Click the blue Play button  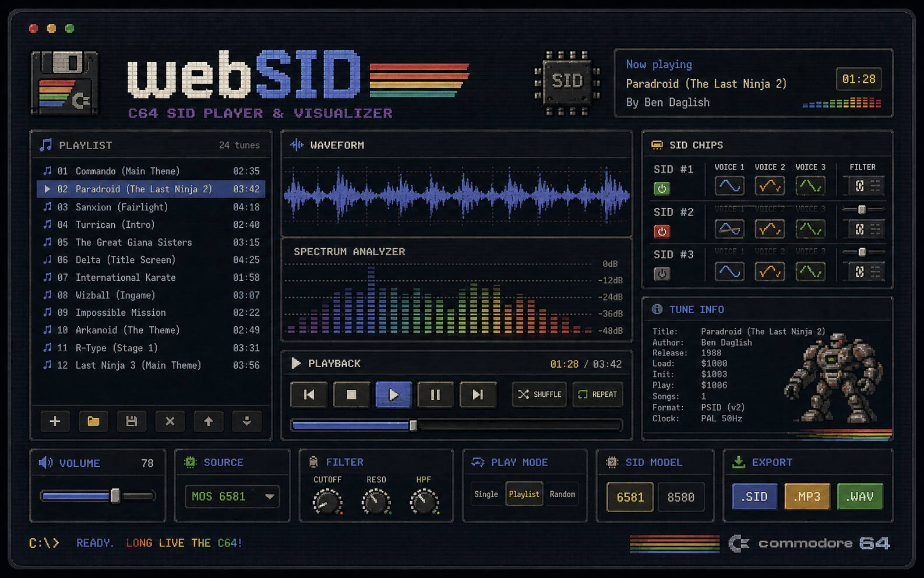pyautogui.click(x=393, y=394)
